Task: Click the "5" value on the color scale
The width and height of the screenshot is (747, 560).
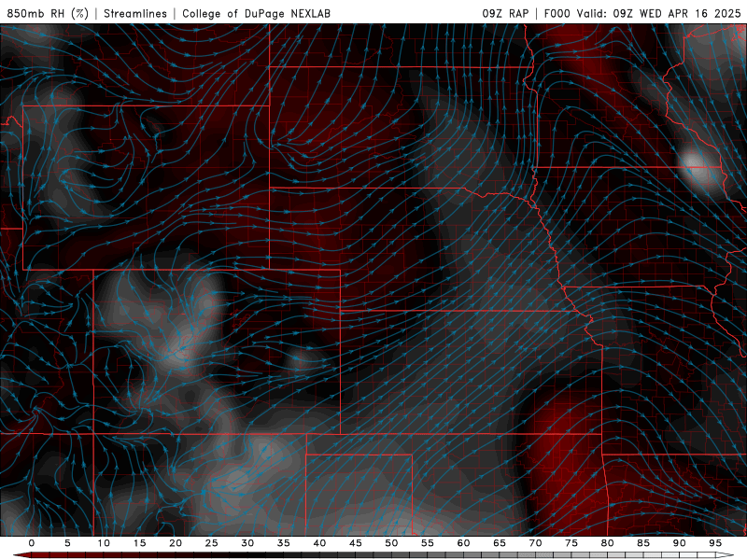Action: coord(67,543)
